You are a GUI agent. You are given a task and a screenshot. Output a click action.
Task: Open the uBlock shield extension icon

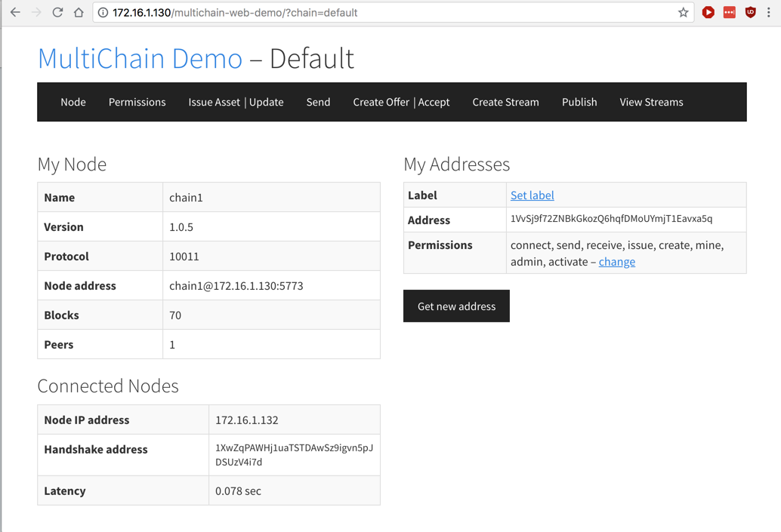(750, 13)
